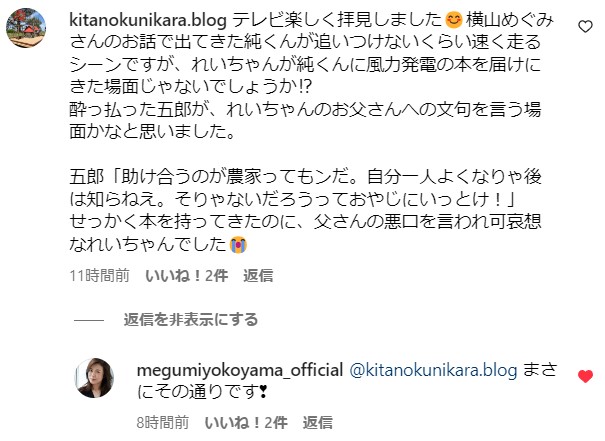Click the 11時間前 timestamp
The height and width of the screenshot is (441, 605).
(100, 276)
